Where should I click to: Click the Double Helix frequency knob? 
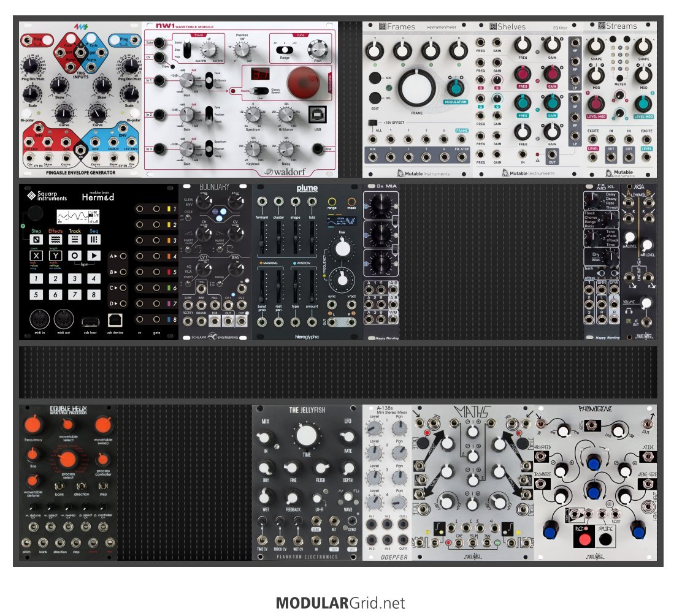tap(34, 424)
